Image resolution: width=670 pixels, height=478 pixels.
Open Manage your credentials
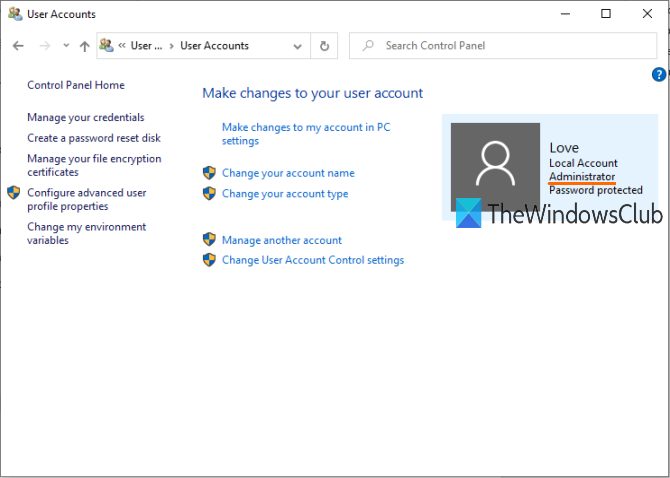coord(85,118)
